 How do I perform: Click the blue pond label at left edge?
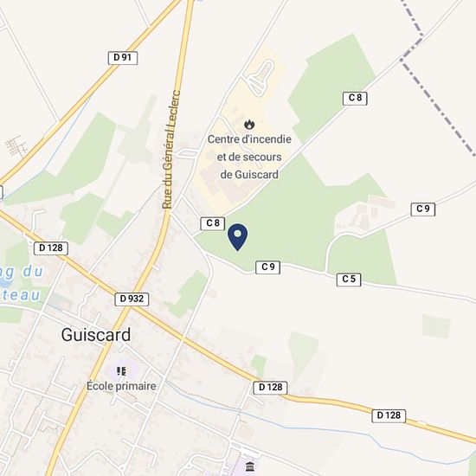coord(20,283)
